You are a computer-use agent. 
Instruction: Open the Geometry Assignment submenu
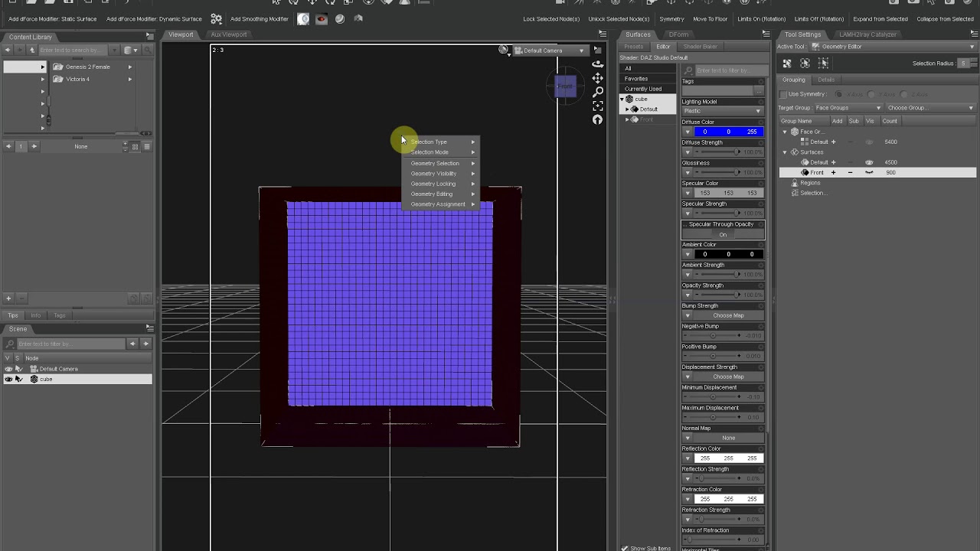pyautogui.click(x=441, y=204)
